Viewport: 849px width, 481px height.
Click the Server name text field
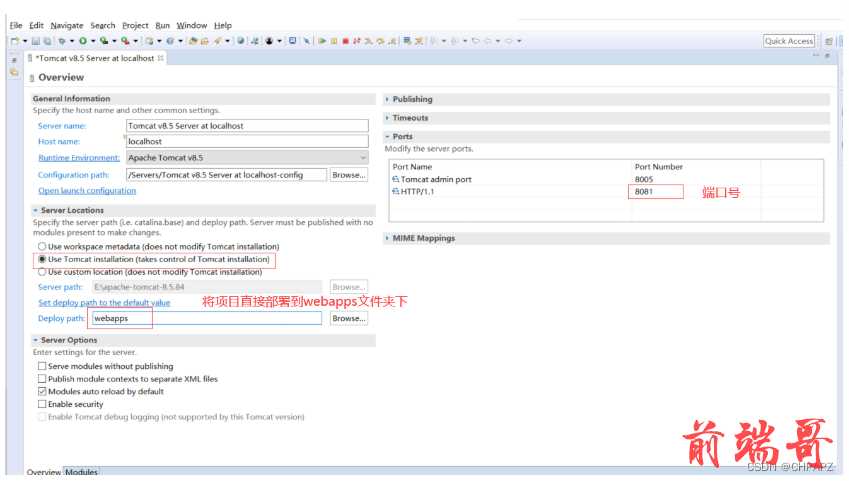(x=247, y=126)
